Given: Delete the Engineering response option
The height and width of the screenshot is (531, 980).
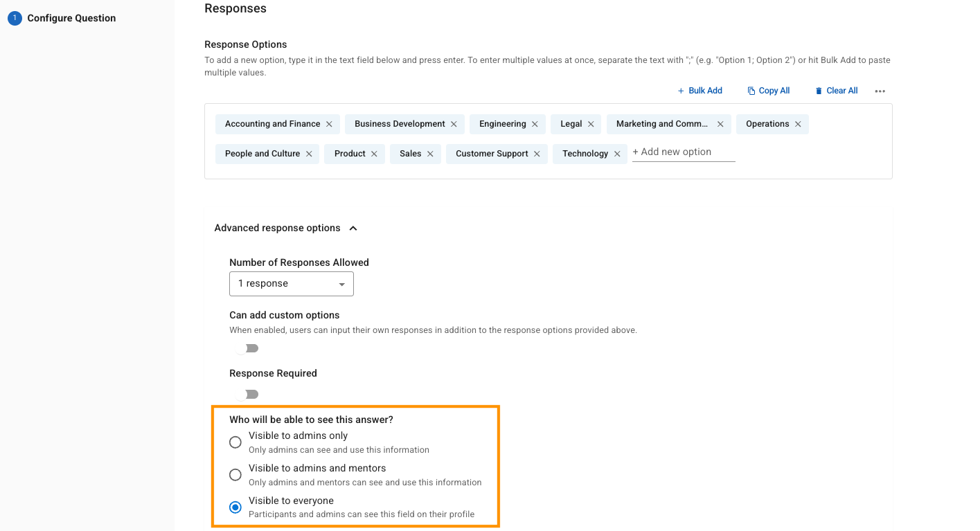Looking at the screenshot, I should pos(535,125).
